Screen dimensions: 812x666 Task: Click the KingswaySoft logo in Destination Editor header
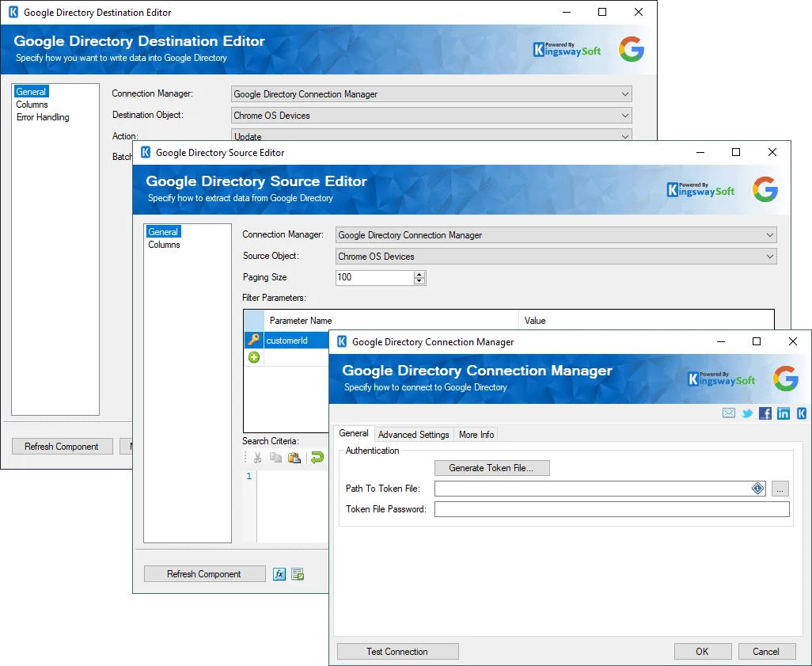click(x=567, y=49)
